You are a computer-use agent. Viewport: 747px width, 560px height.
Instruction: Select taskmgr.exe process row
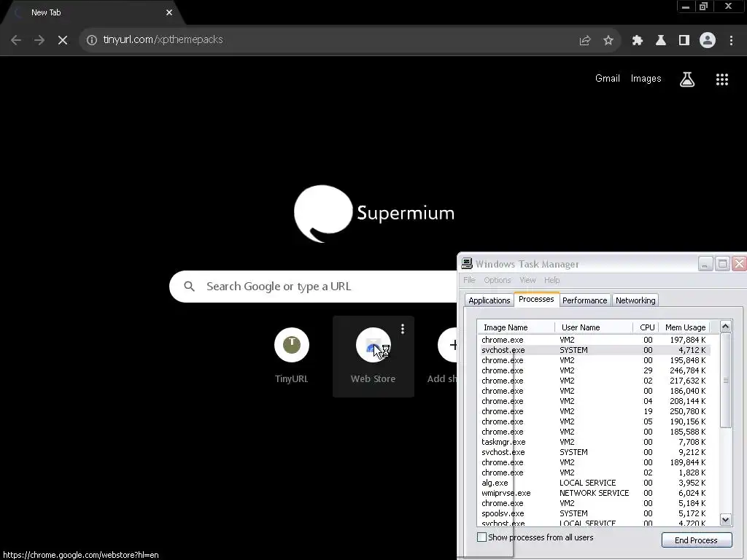594,442
